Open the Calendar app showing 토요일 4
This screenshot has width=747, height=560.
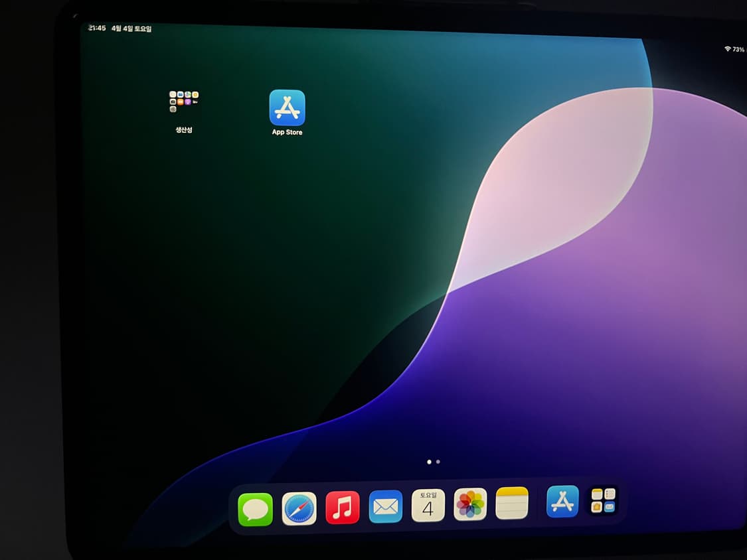pyautogui.click(x=428, y=506)
